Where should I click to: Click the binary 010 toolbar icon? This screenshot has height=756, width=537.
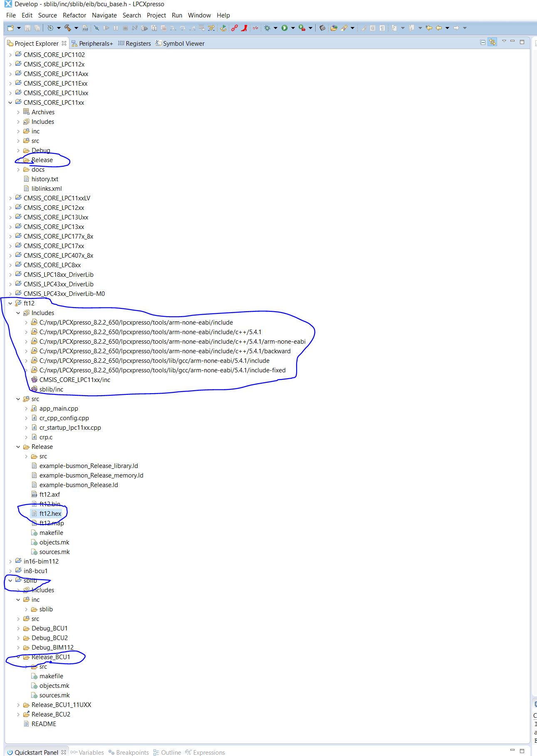pos(85,28)
